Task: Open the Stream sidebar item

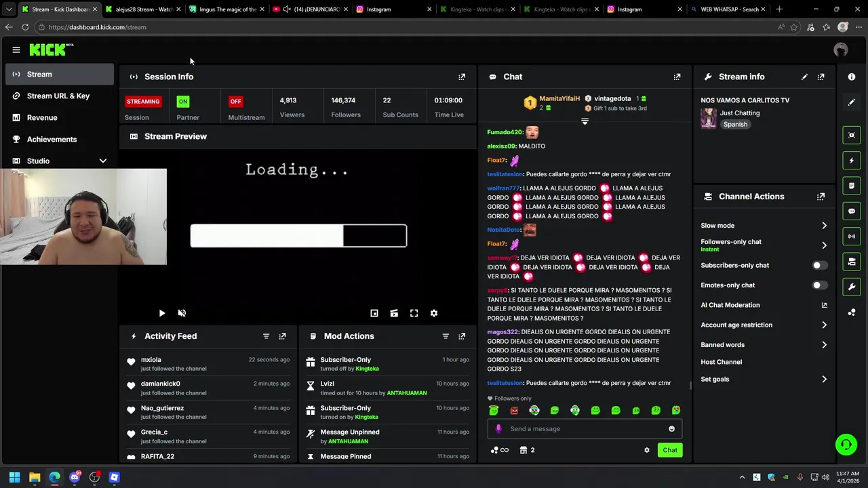Action: 60,74
